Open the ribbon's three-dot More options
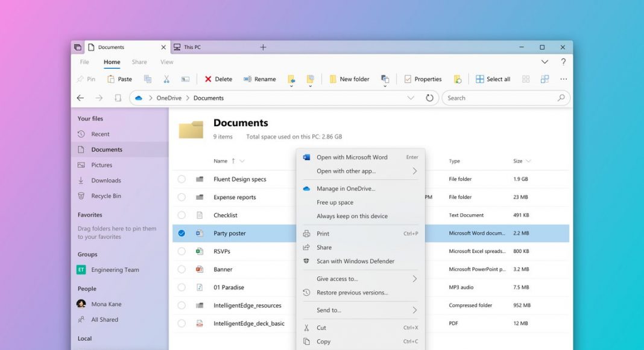 563,79
